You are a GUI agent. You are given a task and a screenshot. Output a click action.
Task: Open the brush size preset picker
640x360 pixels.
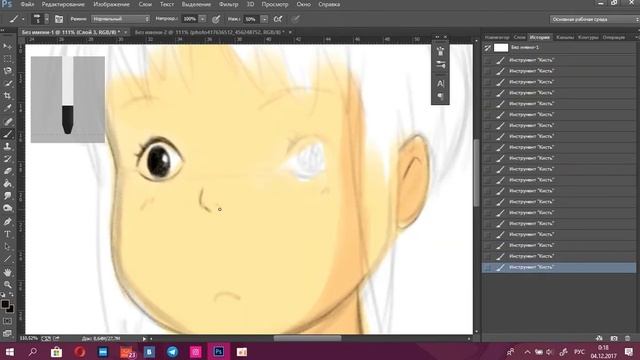tap(47, 19)
